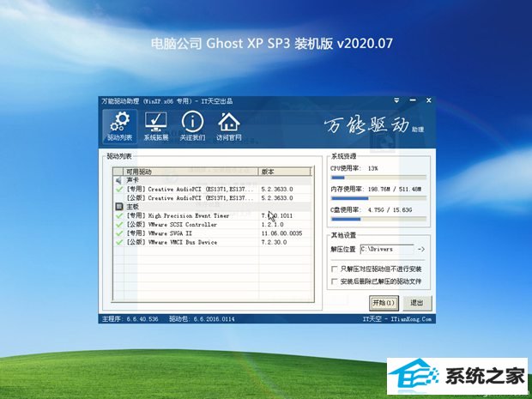The width and height of the screenshot is (532, 399).
Task: Select the [公版] VMware SCSI Controller row text
Action: (172, 225)
